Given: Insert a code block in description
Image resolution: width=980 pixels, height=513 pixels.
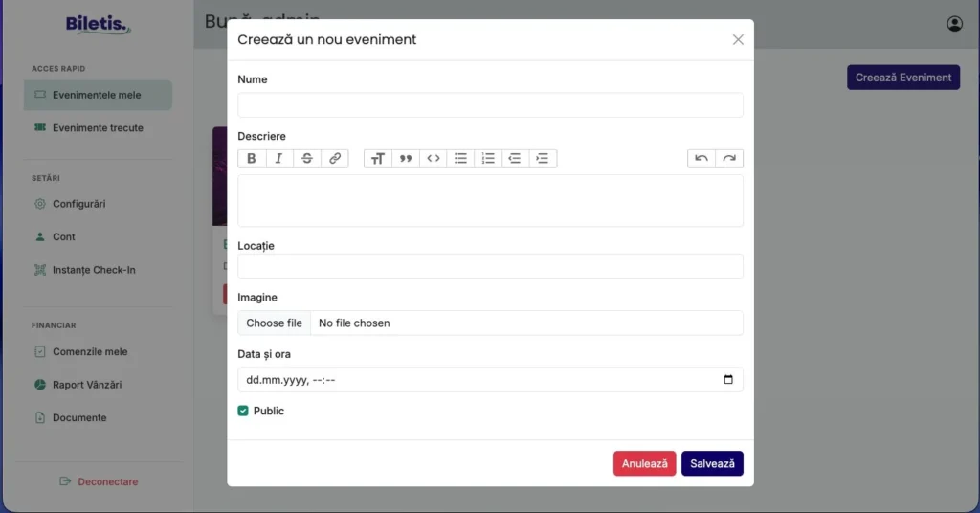Looking at the screenshot, I should pos(434,159).
